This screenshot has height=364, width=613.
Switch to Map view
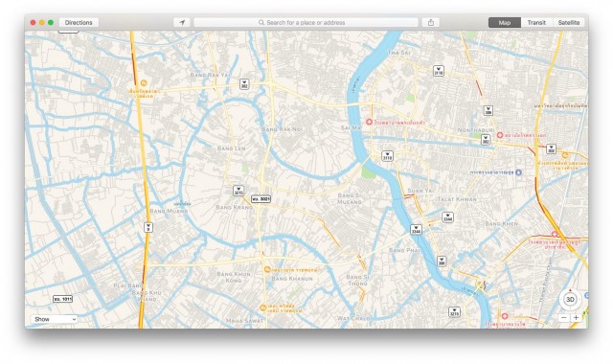[x=505, y=23]
